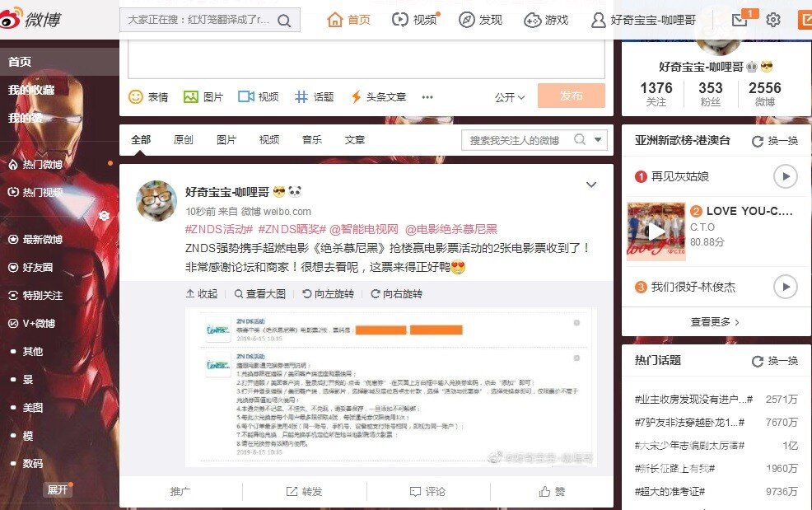Insert an emoji via 表情 icon
Image resolution: width=812 pixels, height=510 pixels.
pos(137,96)
